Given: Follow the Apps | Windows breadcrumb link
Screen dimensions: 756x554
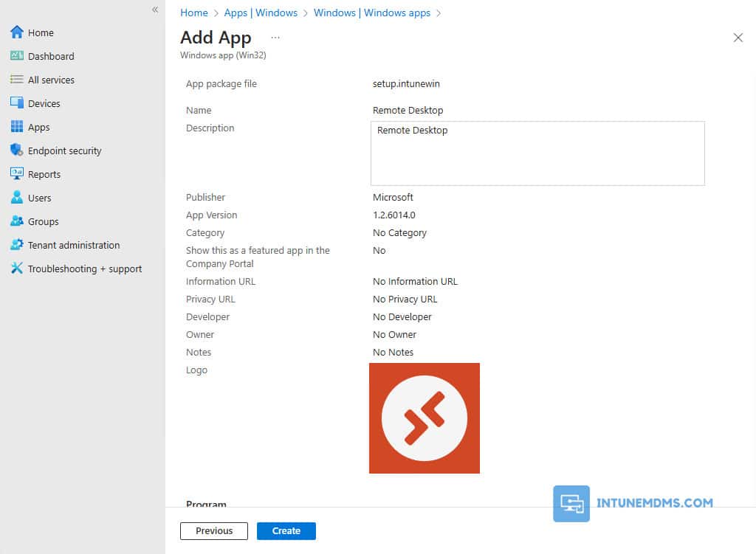Looking at the screenshot, I should click(261, 13).
